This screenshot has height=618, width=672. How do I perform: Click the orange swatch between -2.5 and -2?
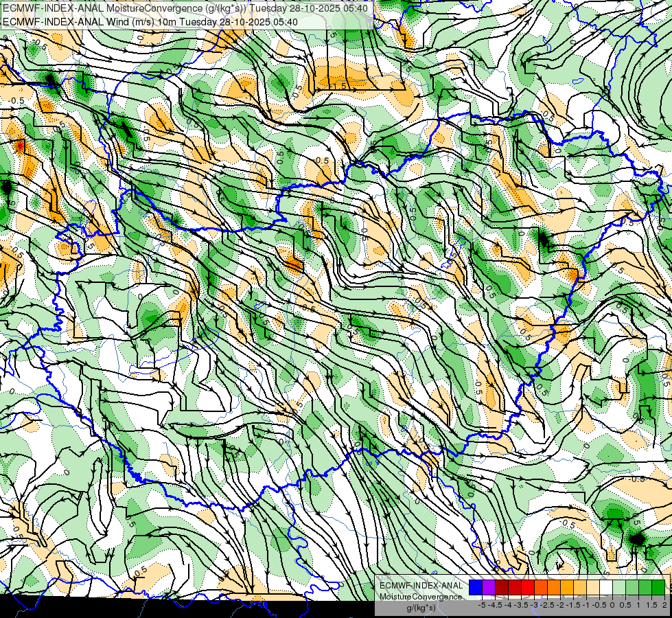pos(554,587)
